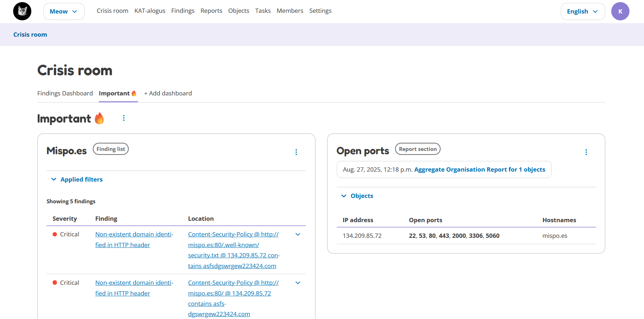
Task: Expand the Objects section
Action: [x=357, y=196]
